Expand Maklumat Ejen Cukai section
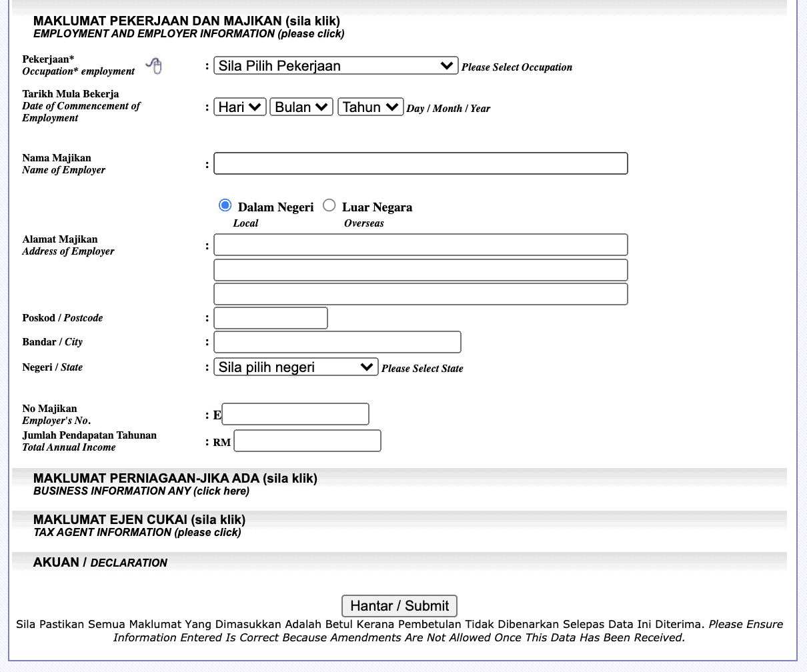The height and width of the screenshot is (672, 807). 139,526
